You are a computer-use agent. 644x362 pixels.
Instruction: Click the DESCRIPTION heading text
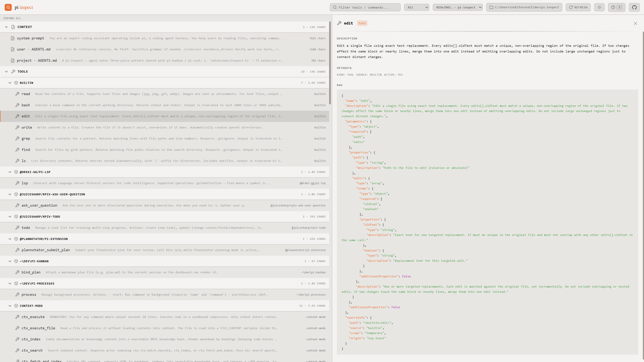coord(347,38)
